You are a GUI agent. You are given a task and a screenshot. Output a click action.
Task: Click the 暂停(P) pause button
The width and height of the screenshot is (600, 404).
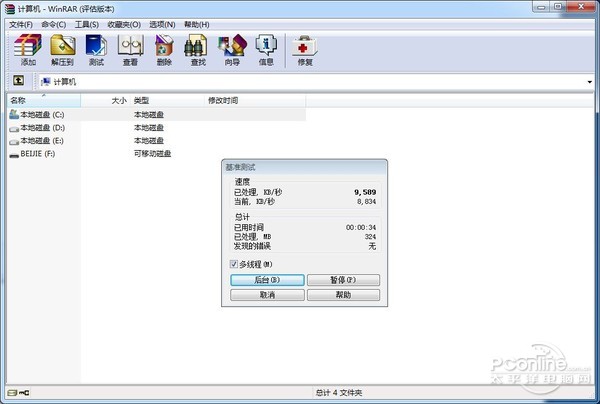[x=343, y=280]
